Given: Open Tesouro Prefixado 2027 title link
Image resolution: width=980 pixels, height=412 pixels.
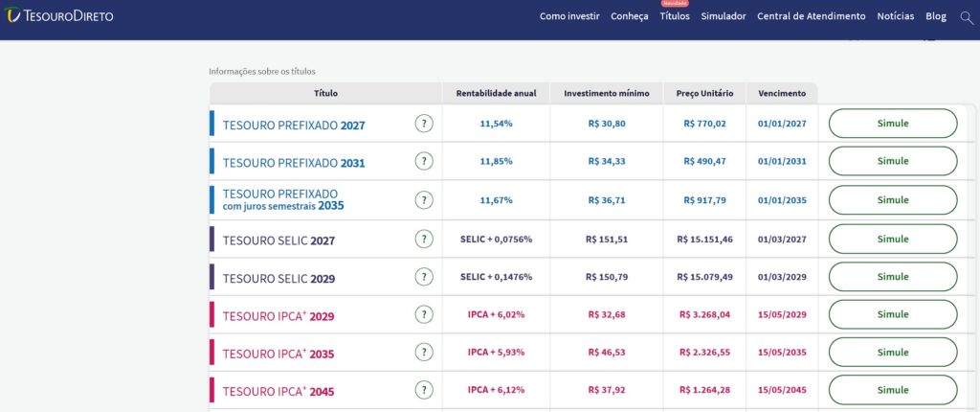Looking at the screenshot, I should (294, 126).
